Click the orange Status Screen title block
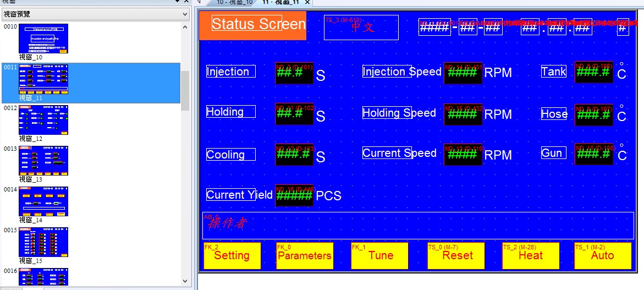This screenshot has height=290, width=644. (252, 25)
